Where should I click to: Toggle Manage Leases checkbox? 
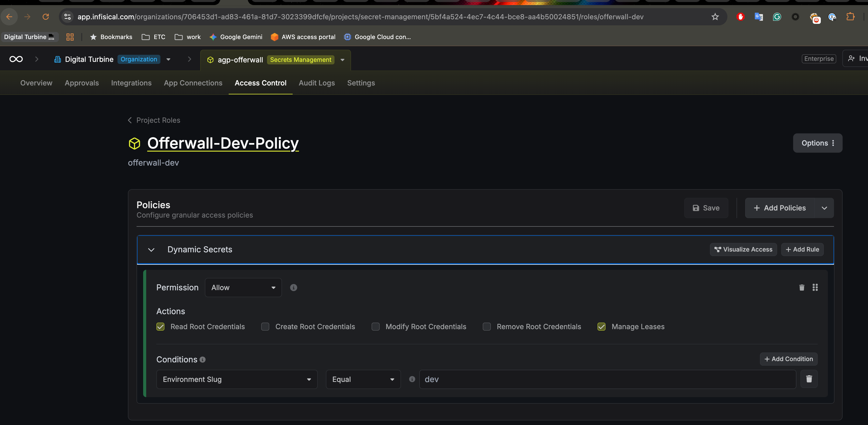point(602,327)
